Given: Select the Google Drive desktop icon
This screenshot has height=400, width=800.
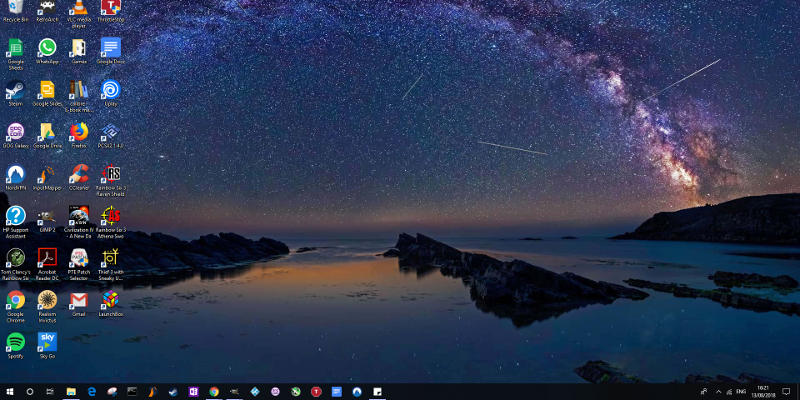Looking at the screenshot, I should 47,135.
